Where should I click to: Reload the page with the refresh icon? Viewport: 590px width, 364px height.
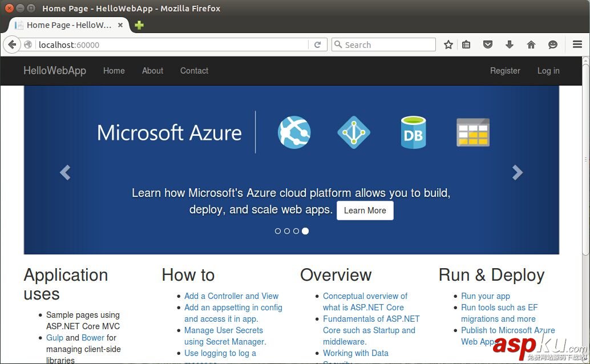point(318,45)
